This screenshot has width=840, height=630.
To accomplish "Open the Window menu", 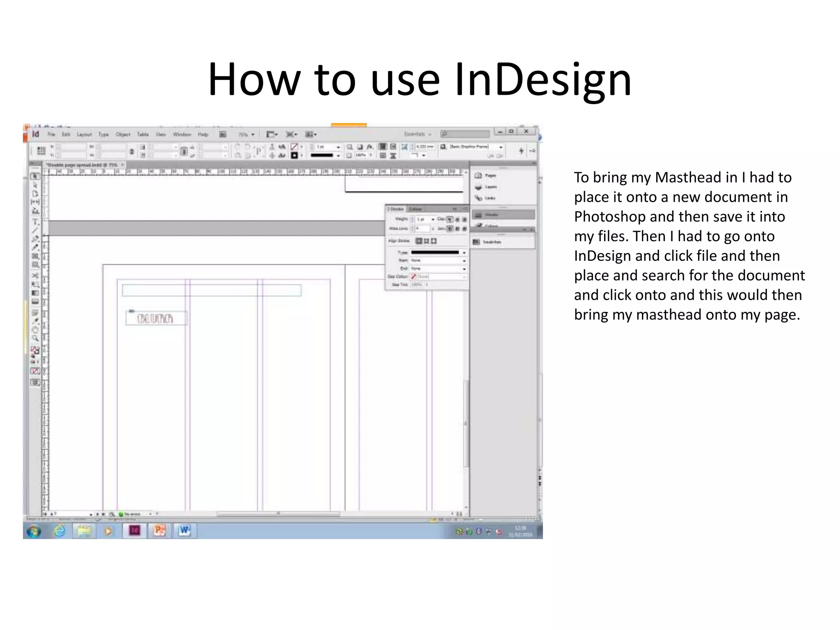I will click(182, 135).
